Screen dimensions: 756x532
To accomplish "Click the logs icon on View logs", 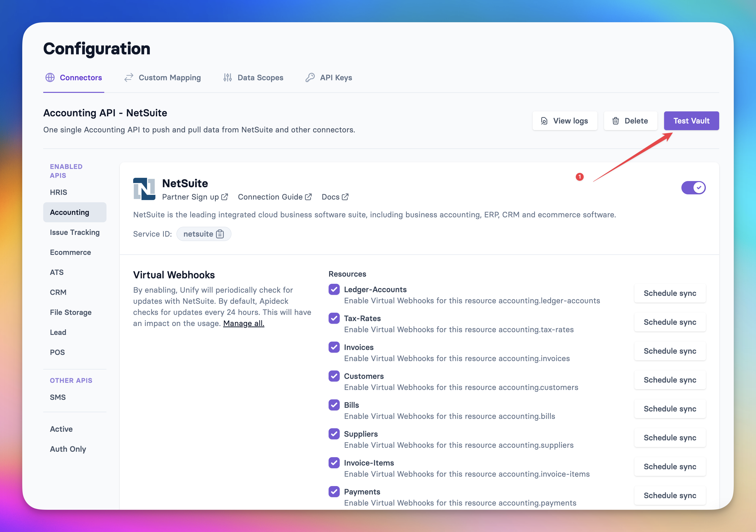I will [544, 121].
